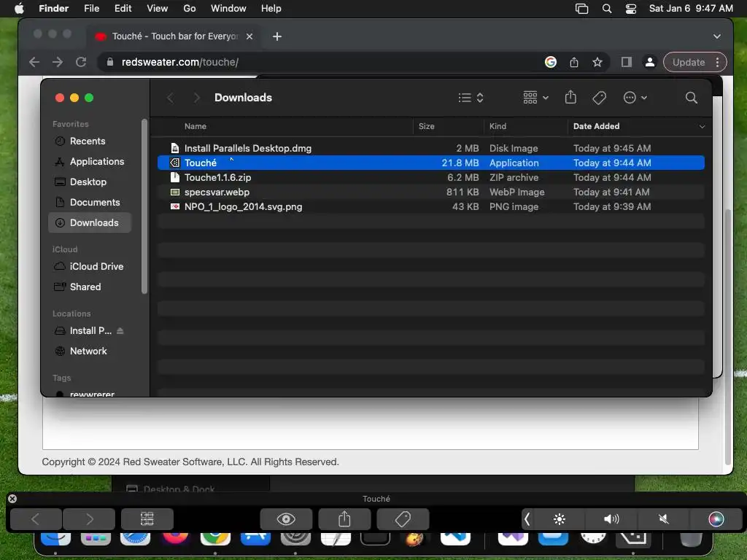Screen dimensions: 747x560
Task: Open the Help menu in menu bar
Action: [x=271, y=9]
